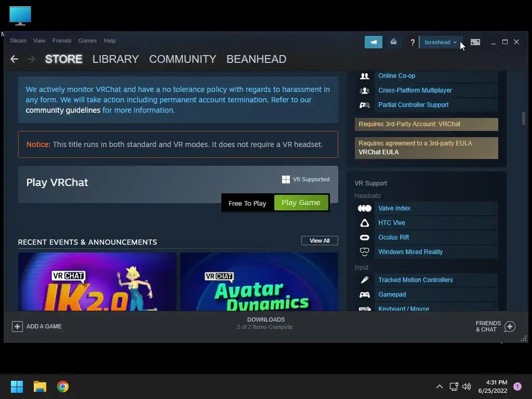Click the Valve Index headset icon

tap(364, 208)
